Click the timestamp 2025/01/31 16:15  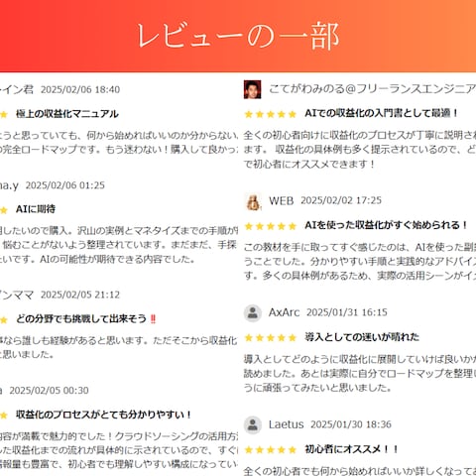coord(347,312)
